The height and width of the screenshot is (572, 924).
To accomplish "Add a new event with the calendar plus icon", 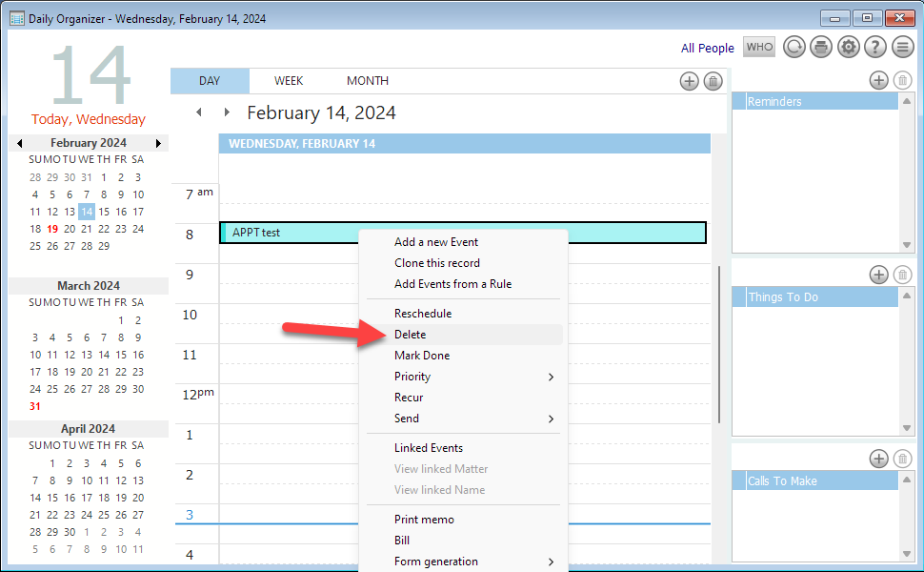I will point(689,81).
